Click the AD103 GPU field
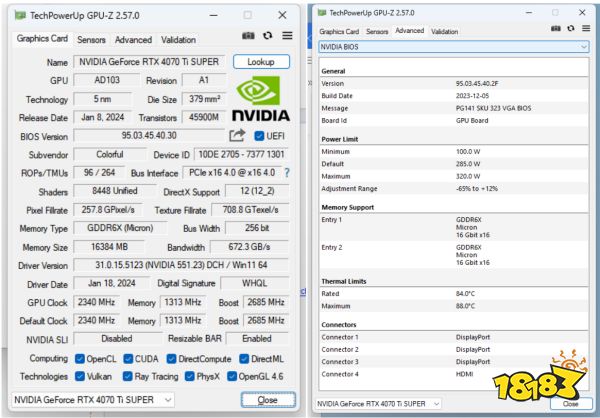 (x=107, y=80)
